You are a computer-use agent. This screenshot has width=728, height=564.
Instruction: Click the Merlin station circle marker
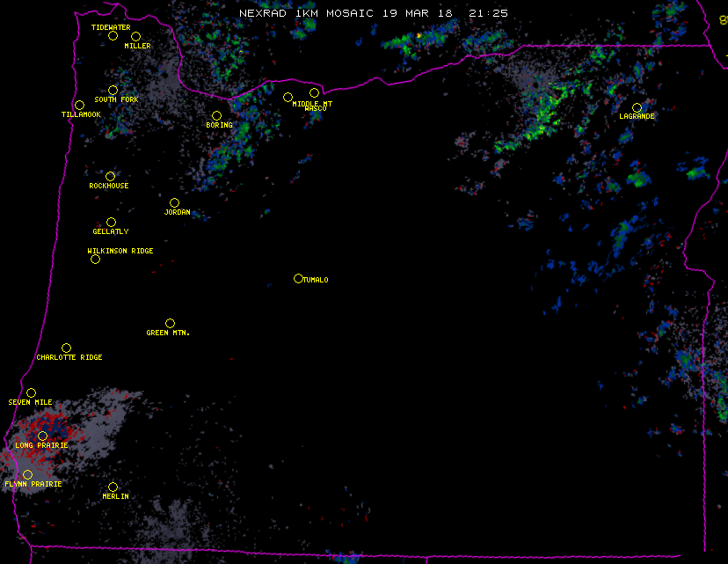113,487
